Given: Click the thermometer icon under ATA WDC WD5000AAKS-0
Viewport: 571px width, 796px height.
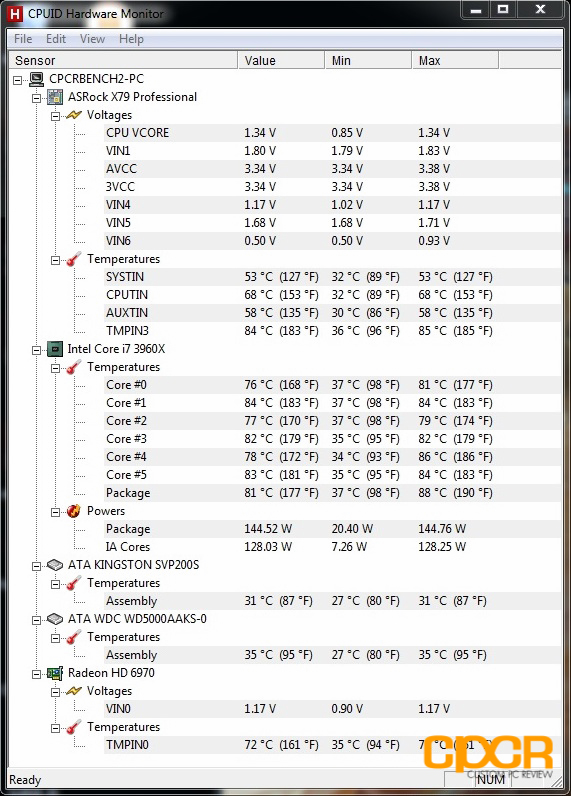Looking at the screenshot, I should (74, 637).
